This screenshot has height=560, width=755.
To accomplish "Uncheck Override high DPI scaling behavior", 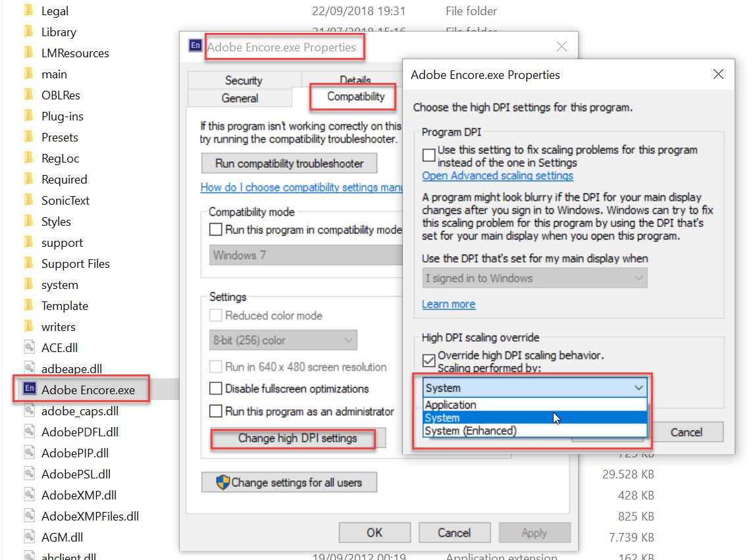I will tap(429, 359).
